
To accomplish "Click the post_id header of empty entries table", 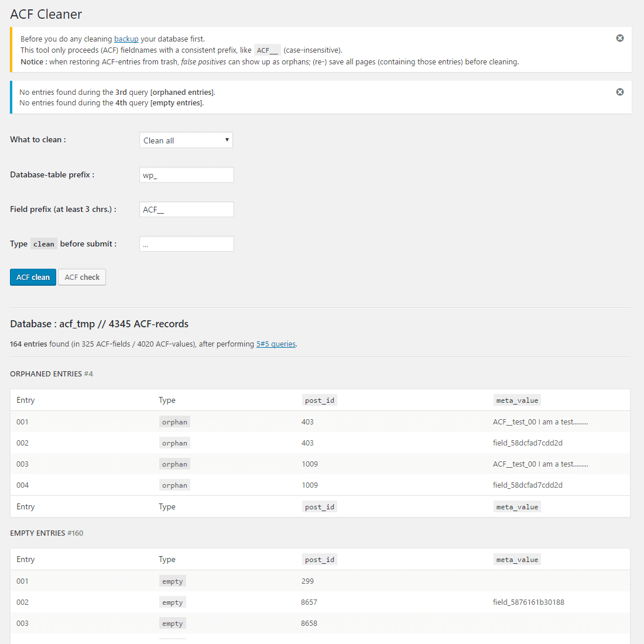I will [320, 559].
